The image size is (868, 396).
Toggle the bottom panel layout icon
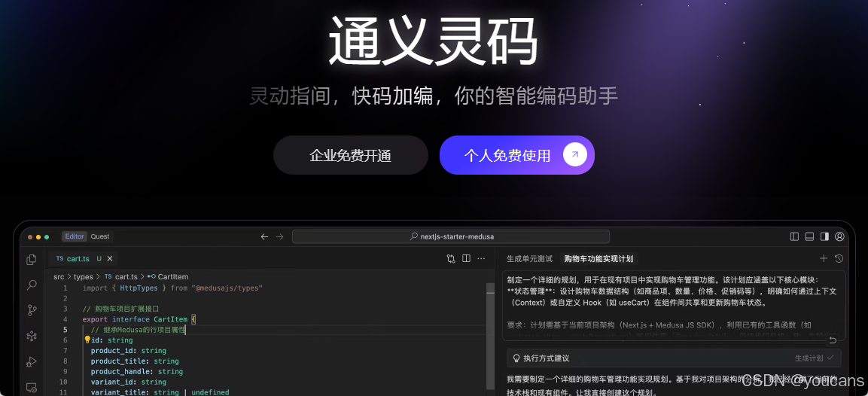coord(809,236)
